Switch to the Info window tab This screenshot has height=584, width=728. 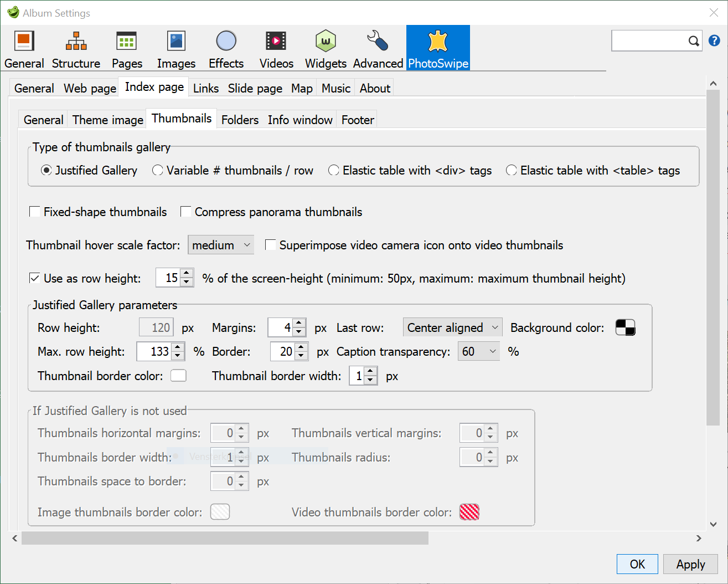pos(300,120)
